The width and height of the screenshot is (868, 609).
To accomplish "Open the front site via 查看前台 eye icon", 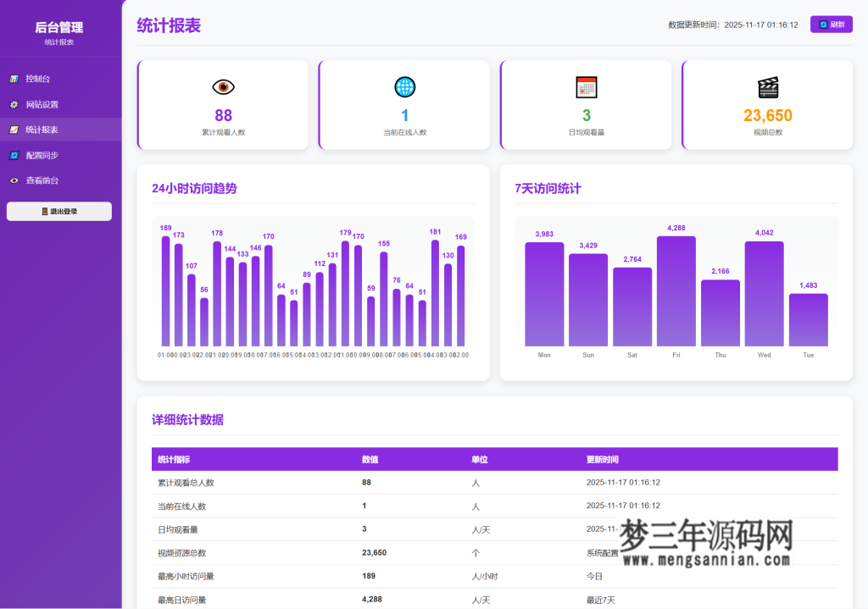I will [14, 180].
